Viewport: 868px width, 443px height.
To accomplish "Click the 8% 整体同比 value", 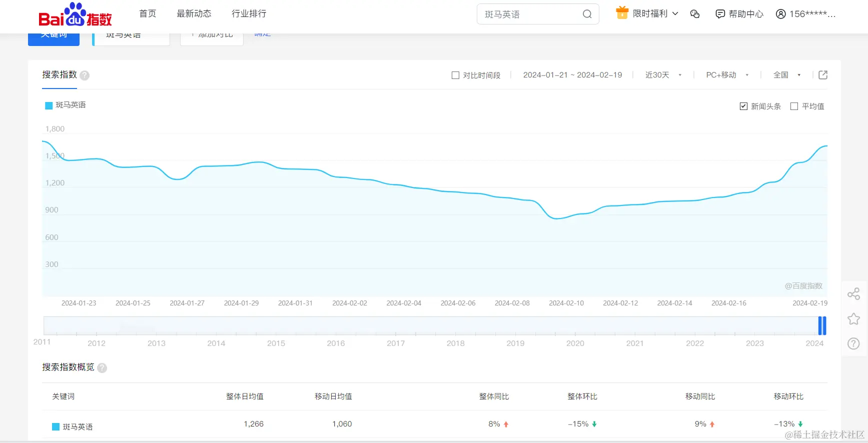I will (x=494, y=424).
